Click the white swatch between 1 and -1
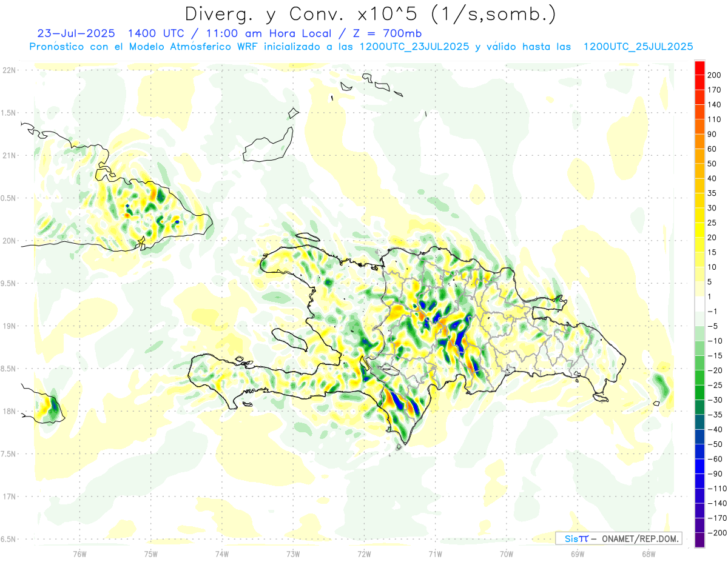This screenshot has width=728, height=562. 699,304
